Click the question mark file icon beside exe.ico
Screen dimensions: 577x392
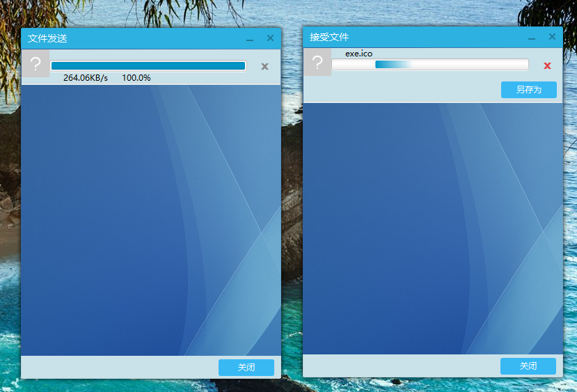click(x=317, y=63)
